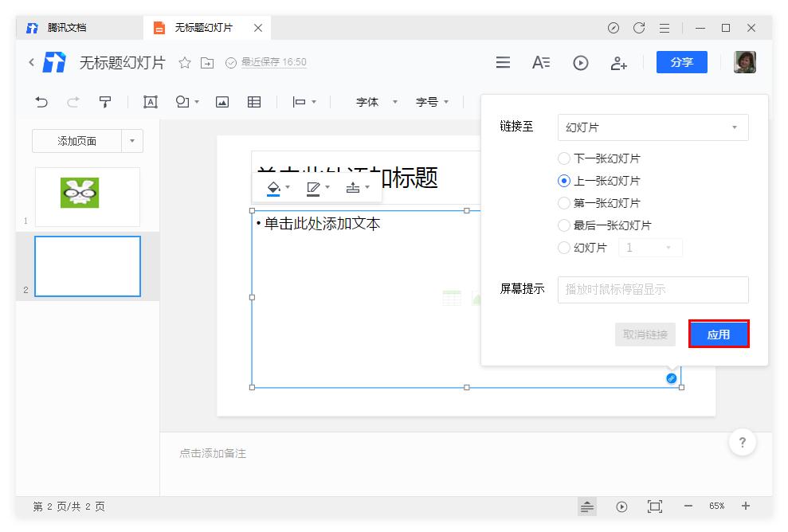Screen dimensions: 788x532
Task: Open the fill color picker
Action: point(273,188)
